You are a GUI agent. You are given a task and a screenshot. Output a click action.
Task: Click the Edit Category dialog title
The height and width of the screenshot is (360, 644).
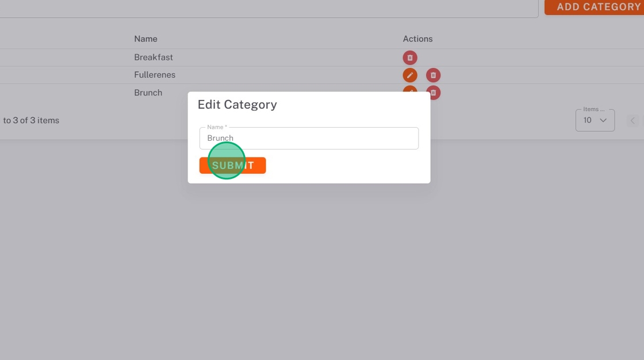[x=237, y=105]
